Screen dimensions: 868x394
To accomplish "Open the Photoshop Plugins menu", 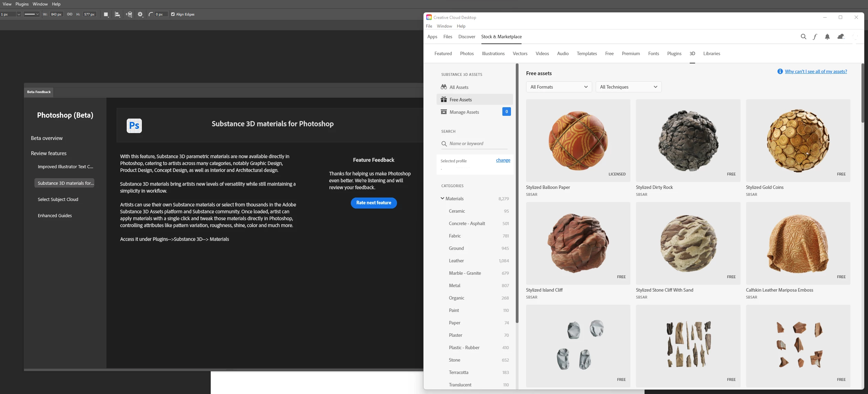I will tap(22, 4).
